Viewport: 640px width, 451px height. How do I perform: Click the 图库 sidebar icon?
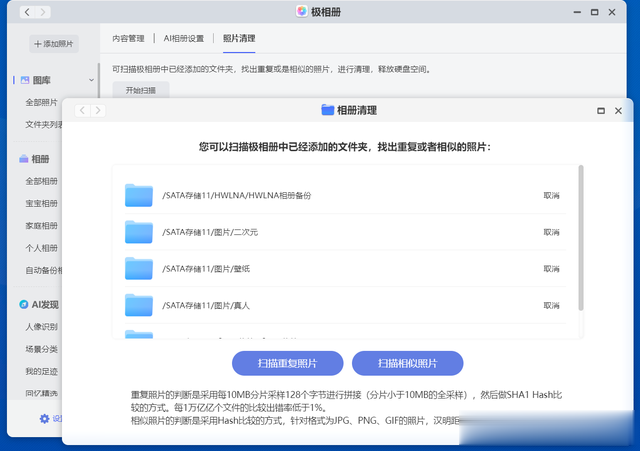point(25,80)
